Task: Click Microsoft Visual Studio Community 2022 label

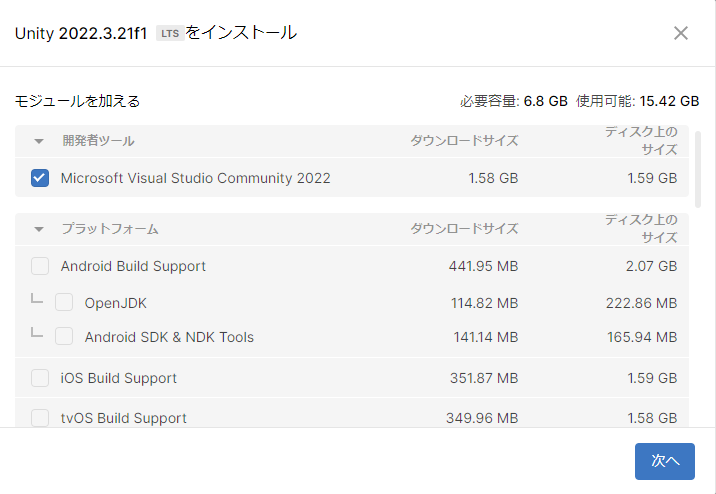Action: (195, 178)
